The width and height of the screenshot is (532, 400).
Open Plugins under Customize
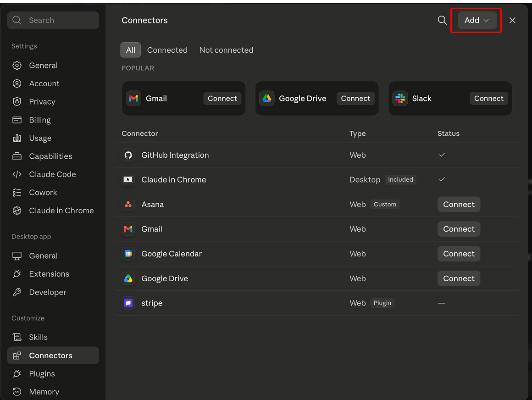(53, 373)
